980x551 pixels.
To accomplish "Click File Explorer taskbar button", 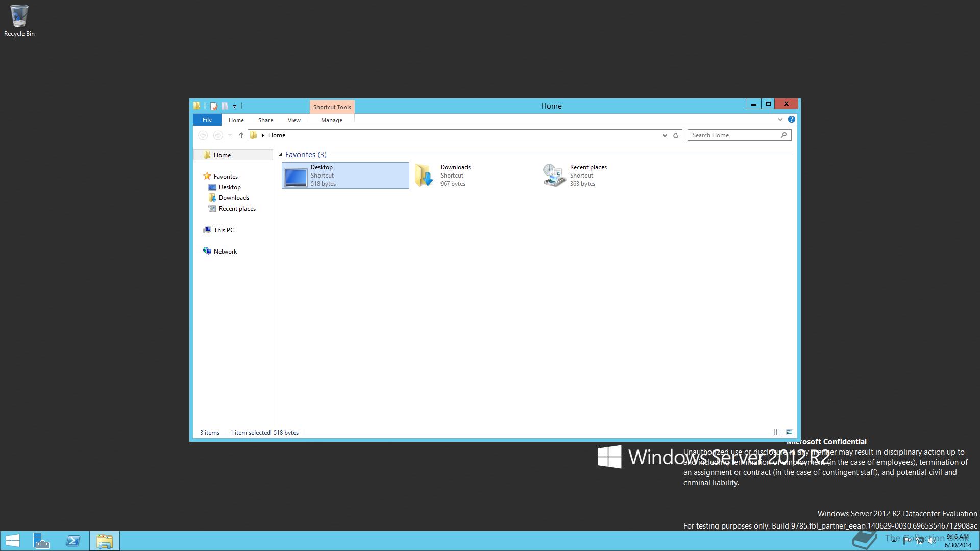I will [105, 541].
